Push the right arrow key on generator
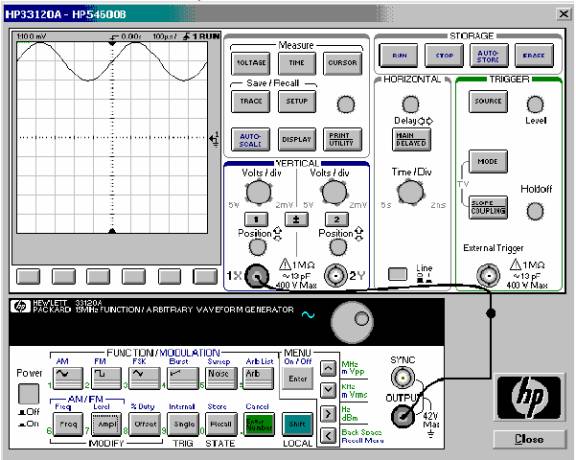The height and width of the screenshot is (460, 576). click(328, 414)
